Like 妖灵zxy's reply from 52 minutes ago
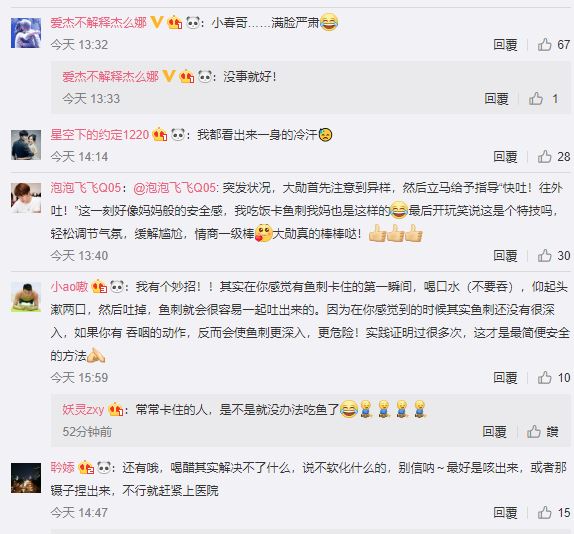574x534 pixels. tap(543, 432)
